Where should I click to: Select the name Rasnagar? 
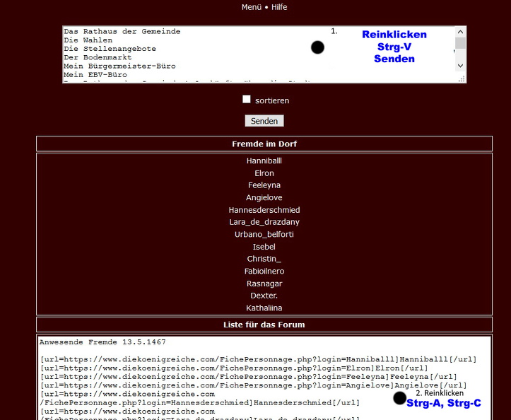tap(264, 284)
